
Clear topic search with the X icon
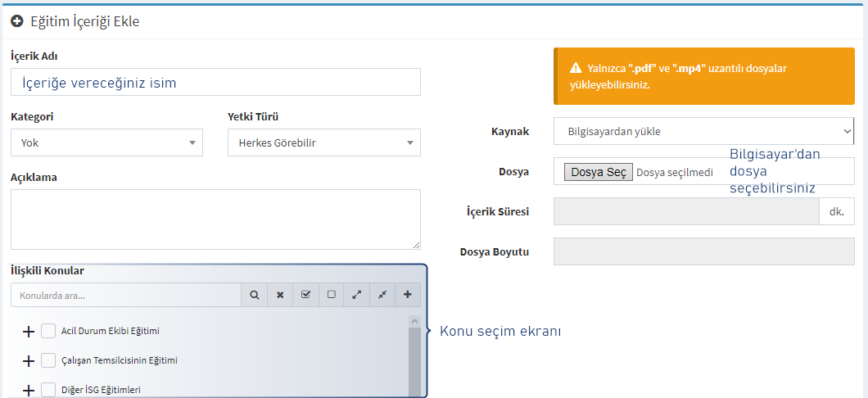pyautogui.click(x=280, y=295)
